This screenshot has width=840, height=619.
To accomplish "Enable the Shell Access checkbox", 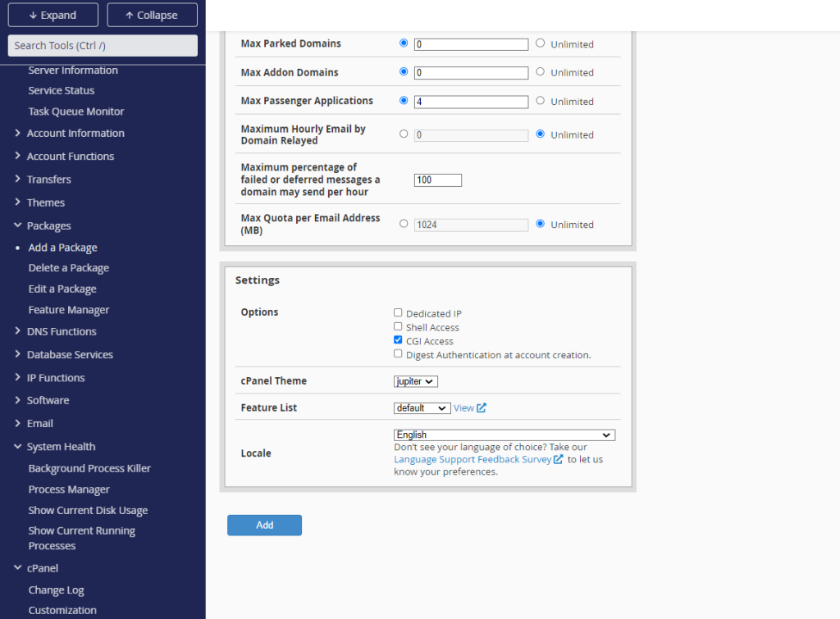I will [398, 326].
